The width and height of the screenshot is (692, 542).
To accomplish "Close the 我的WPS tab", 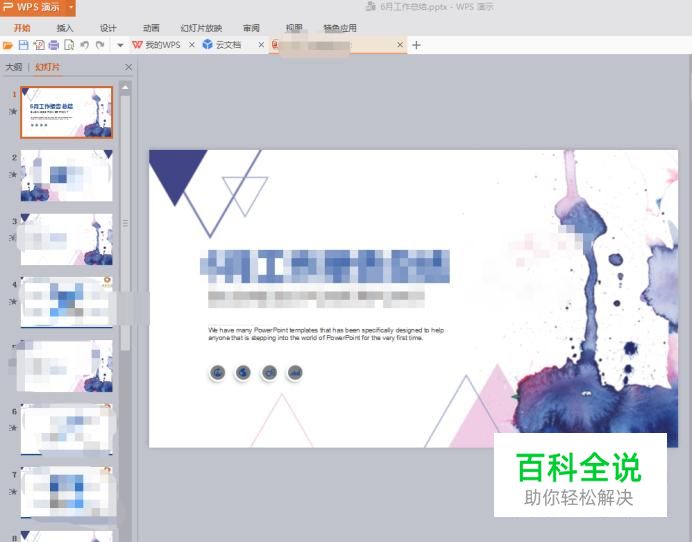I will pos(192,45).
